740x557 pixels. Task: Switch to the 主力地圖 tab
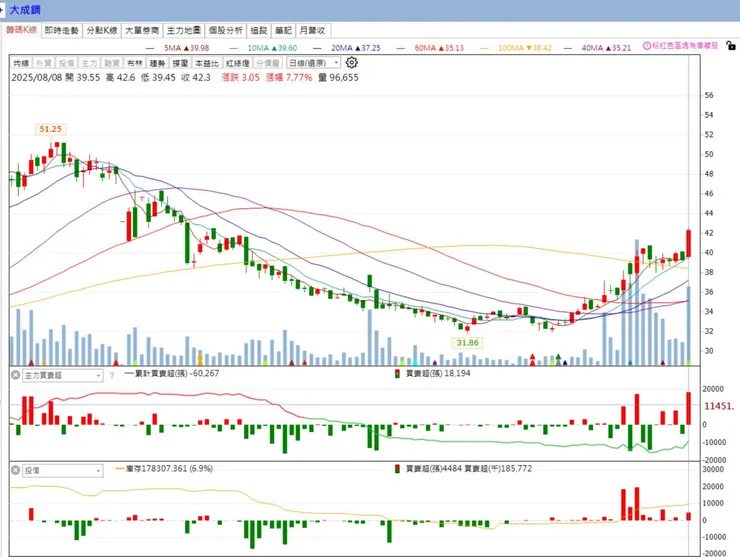184,30
